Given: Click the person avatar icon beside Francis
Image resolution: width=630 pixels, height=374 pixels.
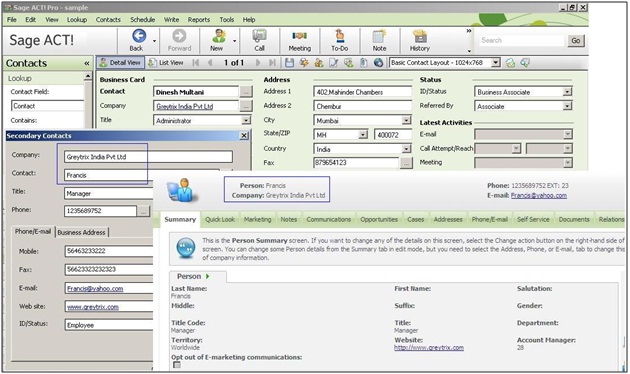Looking at the screenshot, I should pyautogui.click(x=183, y=190).
